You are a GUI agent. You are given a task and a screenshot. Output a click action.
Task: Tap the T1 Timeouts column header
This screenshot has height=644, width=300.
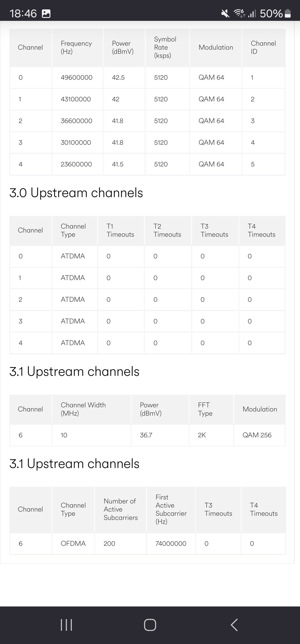pyautogui.click(x=120, y=230)
